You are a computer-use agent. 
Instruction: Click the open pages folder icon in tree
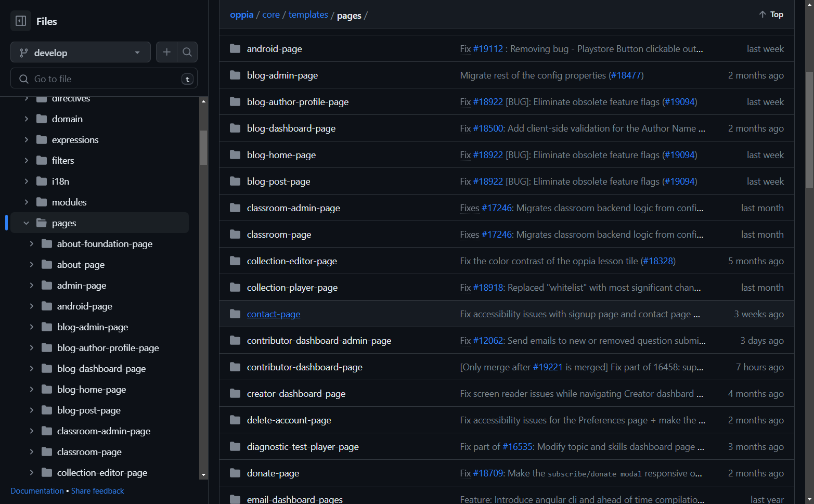(x=42, y=223)
